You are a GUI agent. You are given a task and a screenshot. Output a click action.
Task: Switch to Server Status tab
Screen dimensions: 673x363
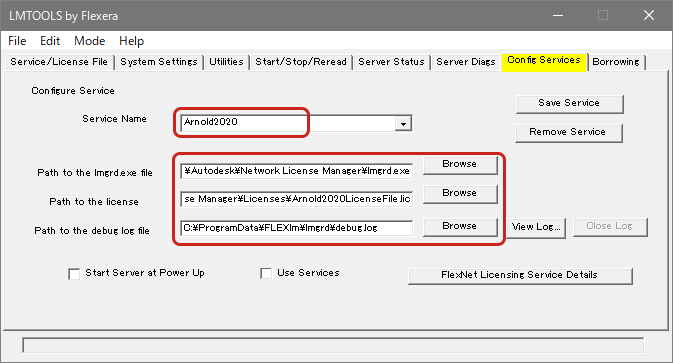(x=391, y=62)
